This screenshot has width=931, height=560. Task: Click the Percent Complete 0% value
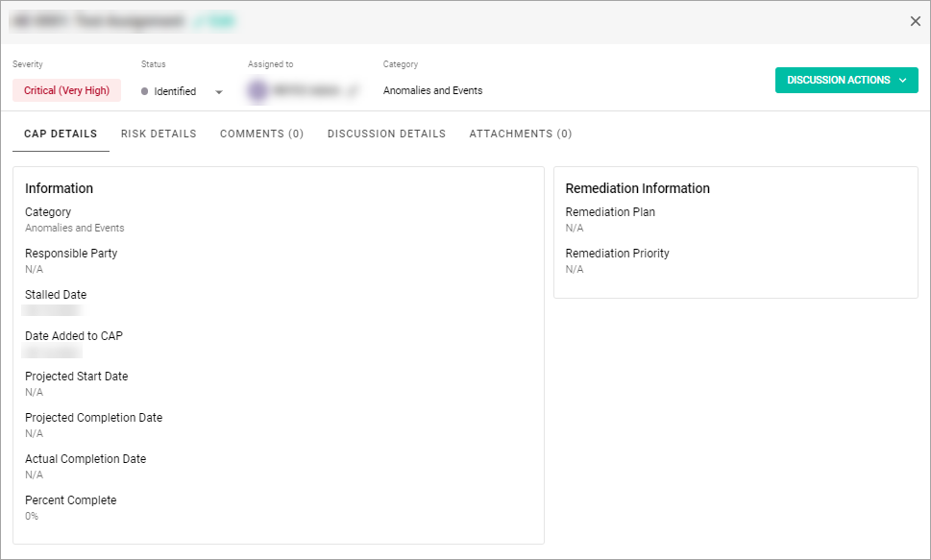tap(32, 516)
